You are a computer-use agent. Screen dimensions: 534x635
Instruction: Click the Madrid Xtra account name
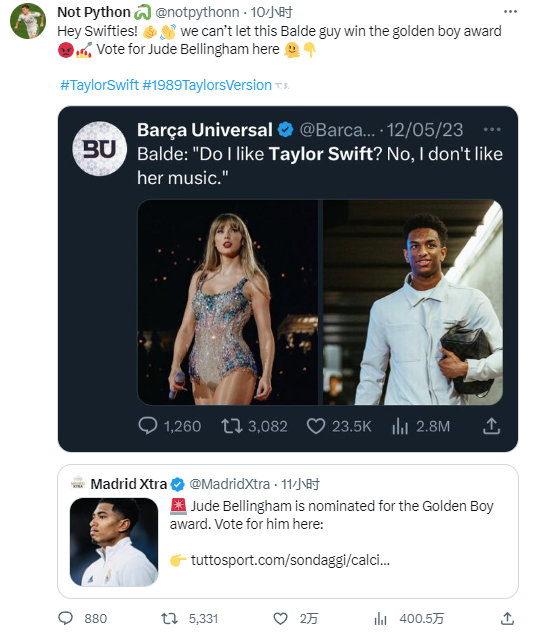(128, 484)
